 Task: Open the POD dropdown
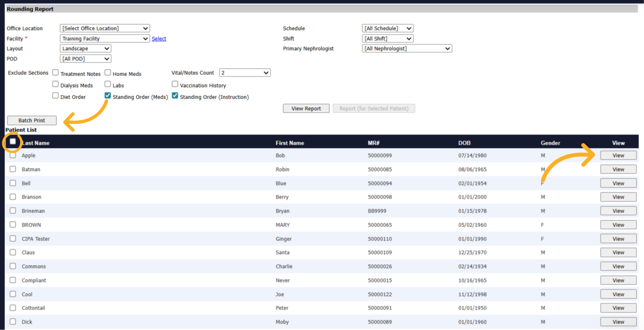[85, 59]
